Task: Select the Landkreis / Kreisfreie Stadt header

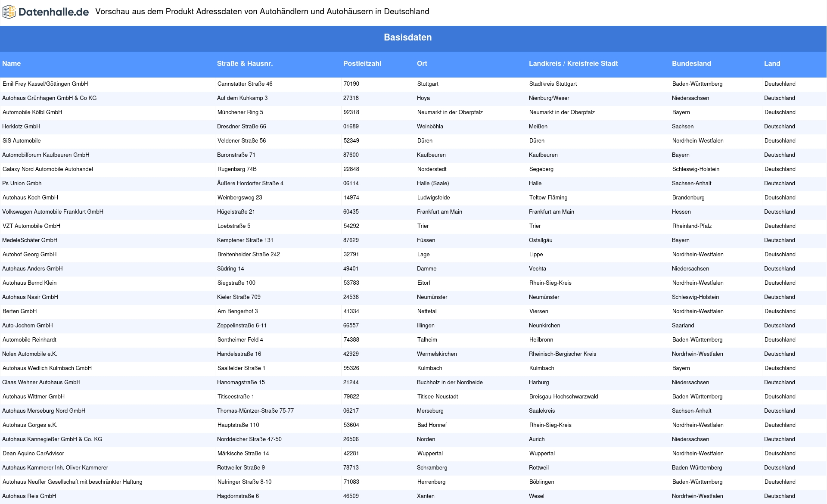Action: coord(573,63)
